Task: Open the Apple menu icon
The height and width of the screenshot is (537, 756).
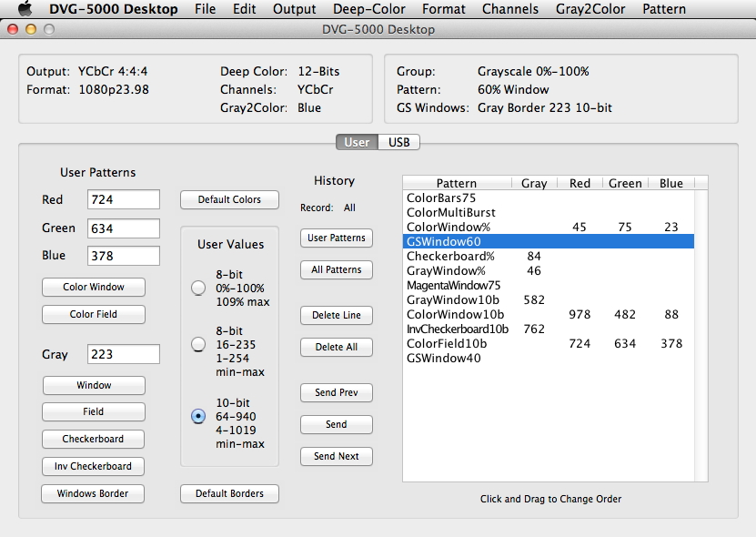Action: coord(25,9)
